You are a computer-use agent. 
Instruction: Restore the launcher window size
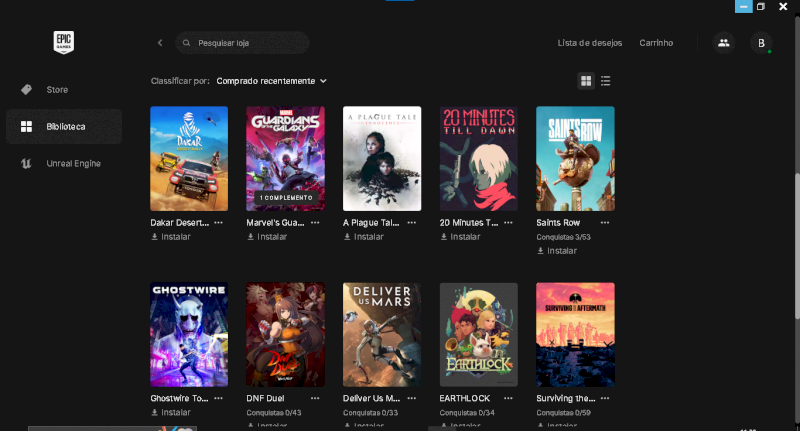point(761,7)
